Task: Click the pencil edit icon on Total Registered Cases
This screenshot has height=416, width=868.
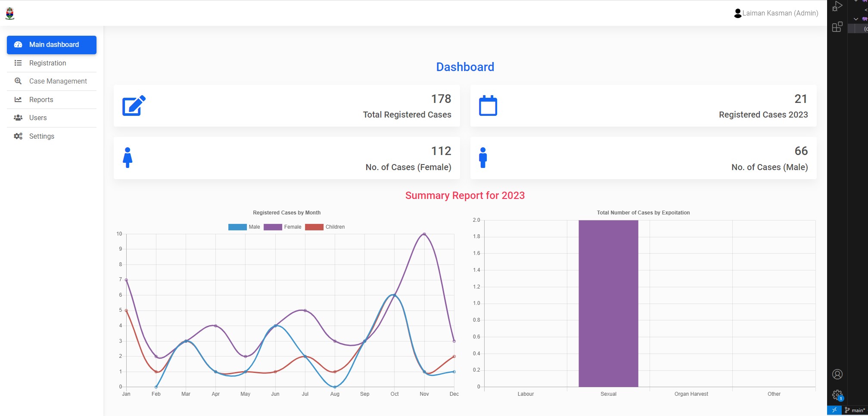Action: point(134,106)
